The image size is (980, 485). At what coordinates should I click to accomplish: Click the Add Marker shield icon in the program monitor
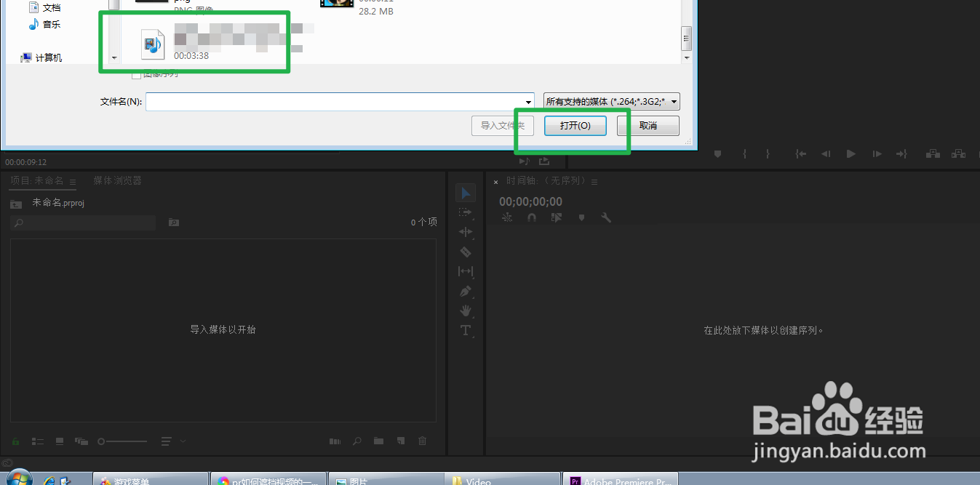tap(717, 154)
